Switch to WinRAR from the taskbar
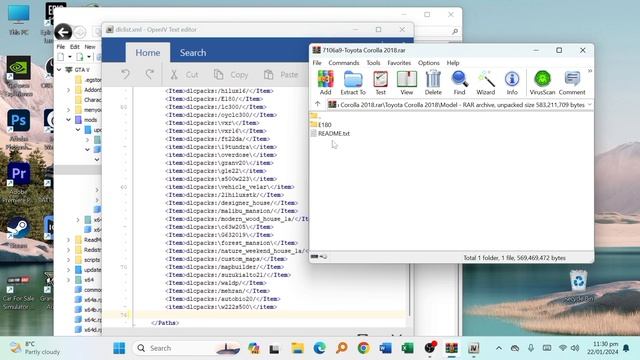Viewport: 640px width, 360px height. click(451, 348)
